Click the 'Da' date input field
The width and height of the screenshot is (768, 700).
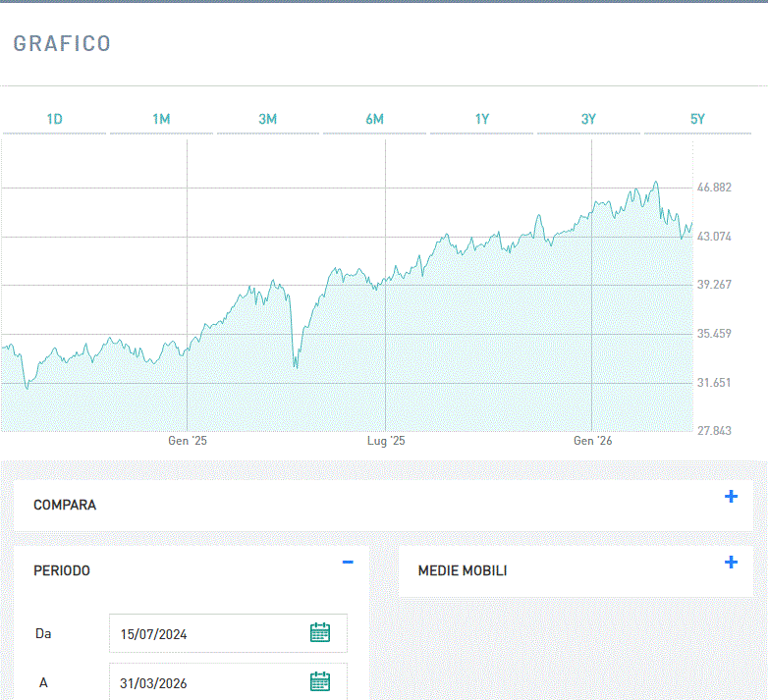(x=206, y=633)
